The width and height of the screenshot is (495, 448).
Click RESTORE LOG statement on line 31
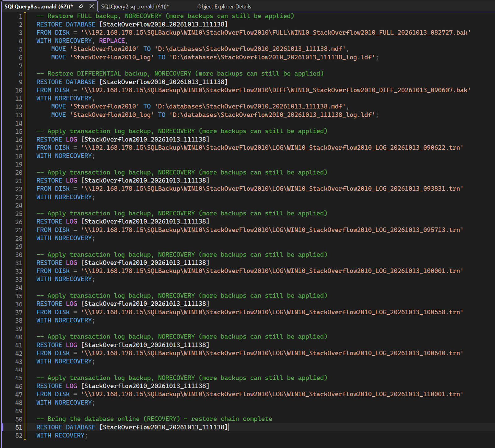(123, 263)
